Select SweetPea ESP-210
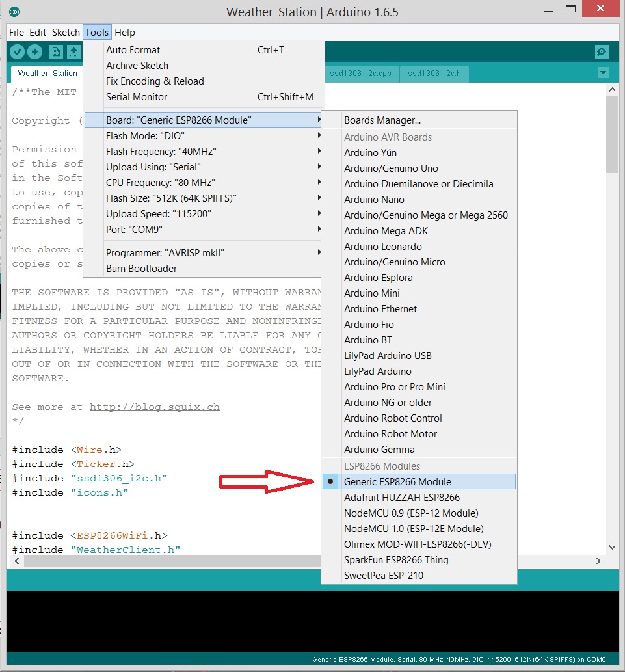 point(419,576)
